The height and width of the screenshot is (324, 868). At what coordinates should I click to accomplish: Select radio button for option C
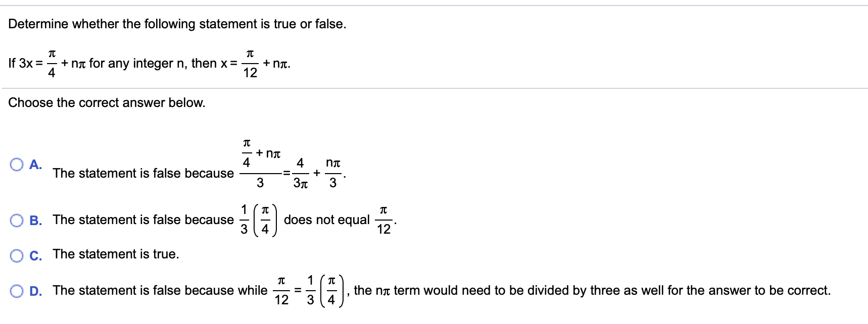click(x=17, y=254)
